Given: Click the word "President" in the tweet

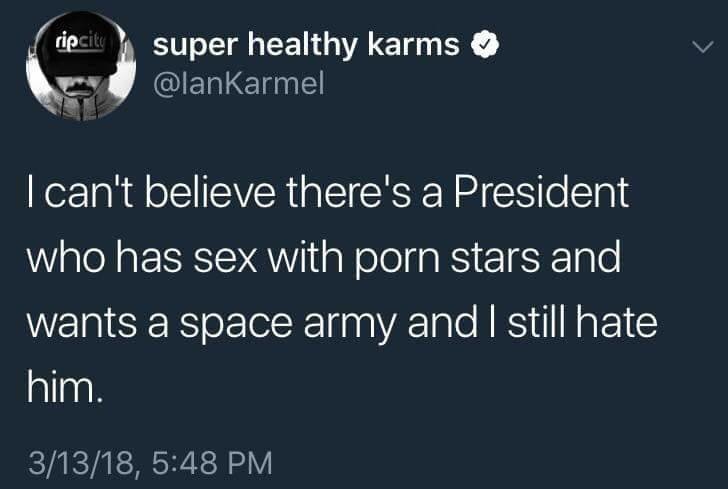Looking at the screenshot, I should point(540,194).
